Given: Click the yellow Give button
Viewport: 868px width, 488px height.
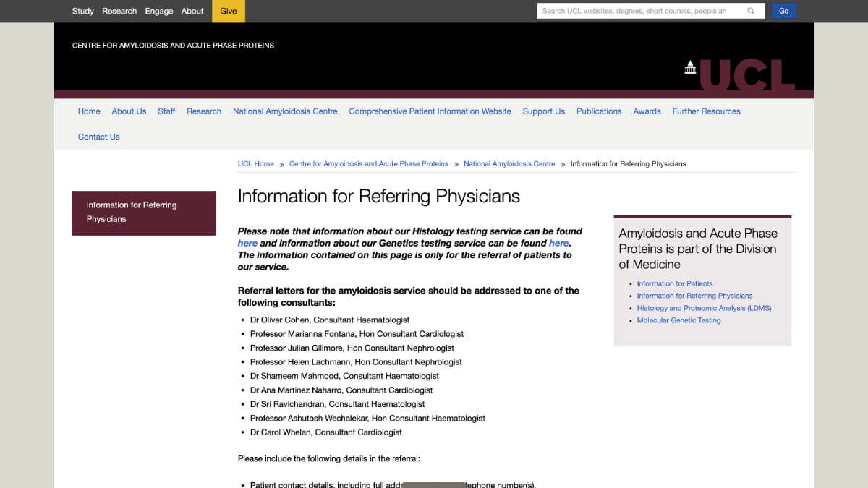Looking at the screenshot, I should coord(229,11).
